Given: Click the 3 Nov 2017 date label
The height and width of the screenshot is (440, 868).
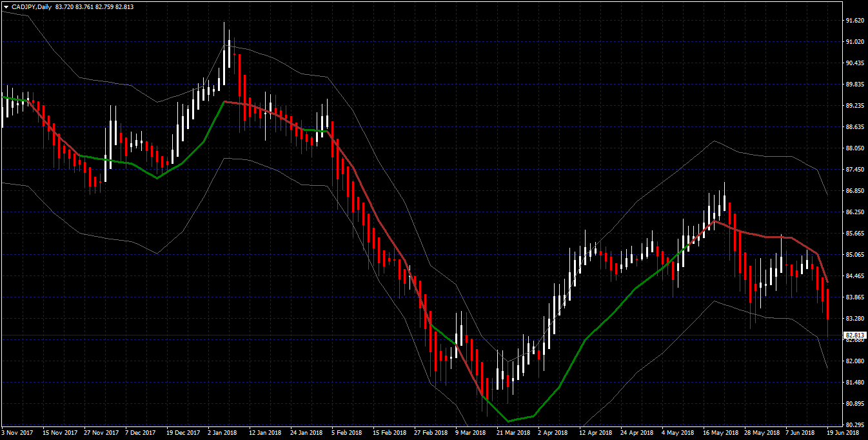Looking at the screenshot, I should point(17,434).
